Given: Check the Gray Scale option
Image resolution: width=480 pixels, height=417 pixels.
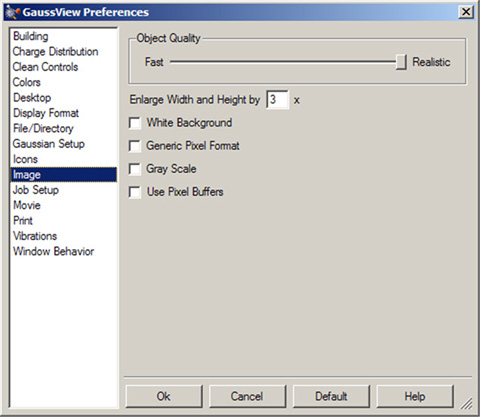Looking at the screenshot, I should tap(135, 169).
